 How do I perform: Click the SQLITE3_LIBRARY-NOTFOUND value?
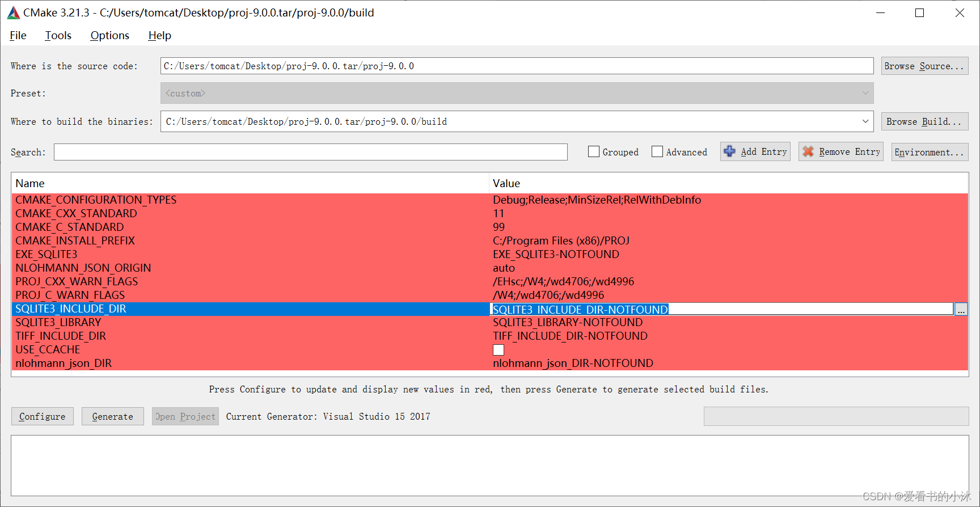pos(568,322)
